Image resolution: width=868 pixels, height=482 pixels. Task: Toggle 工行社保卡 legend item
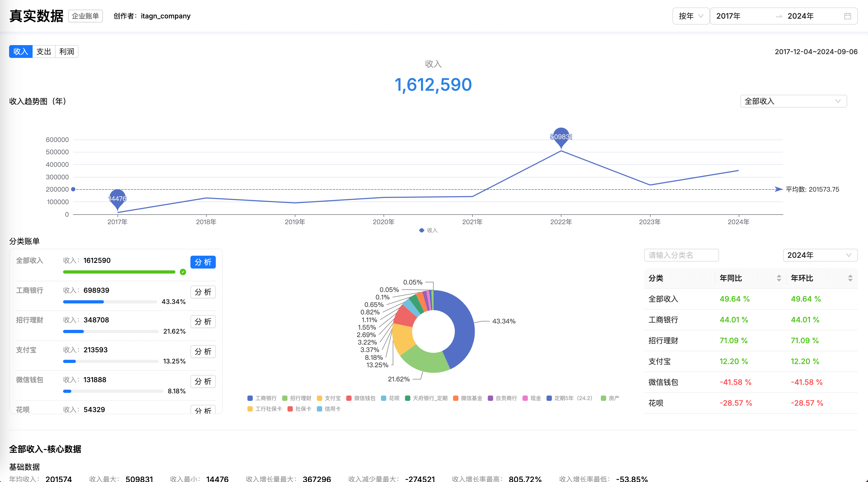(264, 409)
